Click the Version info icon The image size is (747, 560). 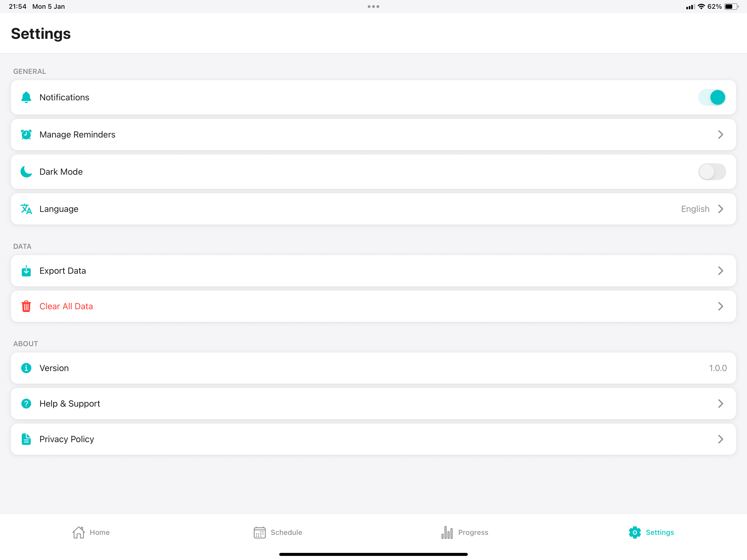point(26,368)
